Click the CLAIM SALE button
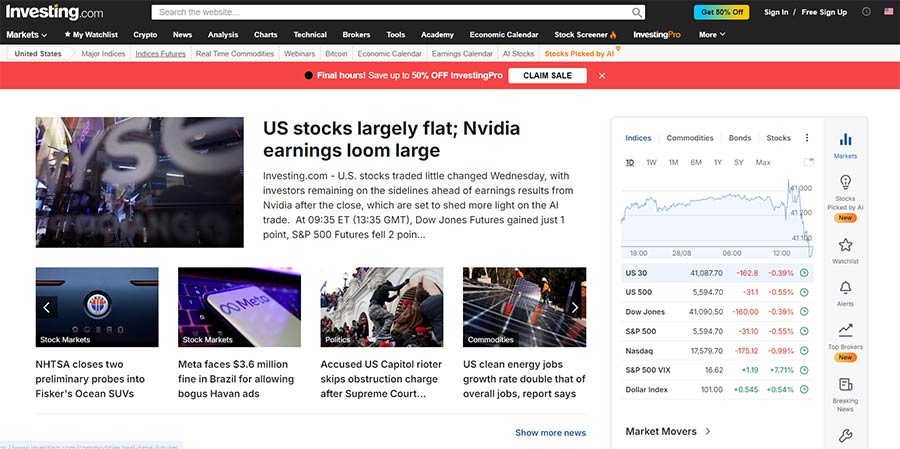The width and height of the screenshot is (900, 449). (548, 76)
